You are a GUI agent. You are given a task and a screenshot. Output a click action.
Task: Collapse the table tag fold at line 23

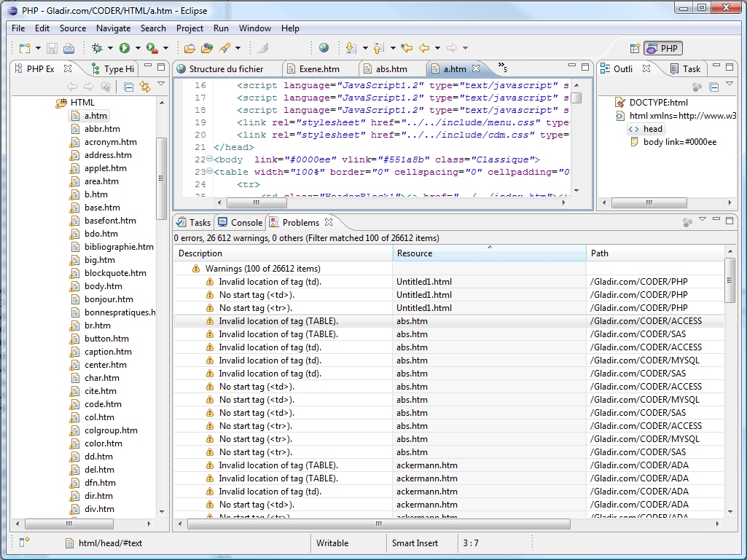[x=209, y=172]
